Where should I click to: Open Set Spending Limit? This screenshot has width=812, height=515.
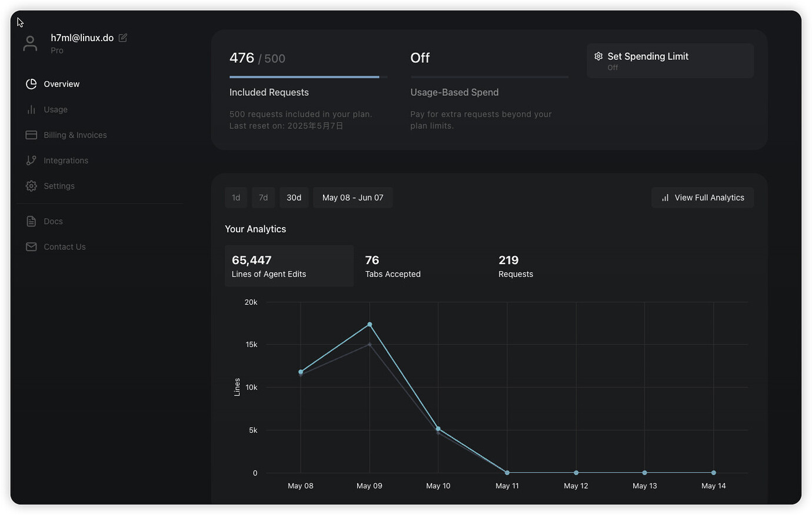point(670,61)
